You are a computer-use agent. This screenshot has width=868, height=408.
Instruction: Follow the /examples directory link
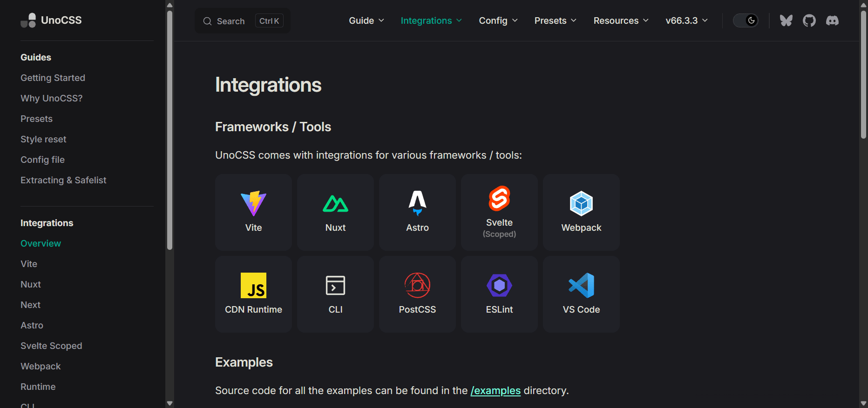(x=495, y=391)
